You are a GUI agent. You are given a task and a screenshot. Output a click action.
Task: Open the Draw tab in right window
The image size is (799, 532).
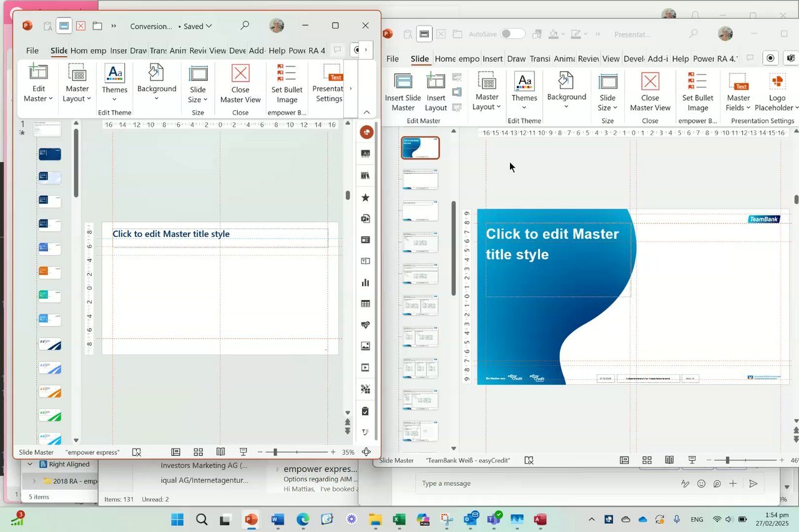point(516,59)
